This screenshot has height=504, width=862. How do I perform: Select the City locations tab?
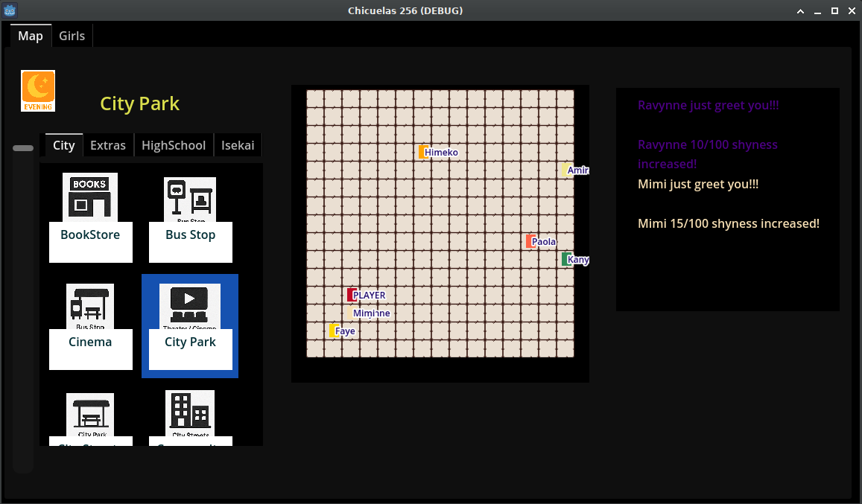64,145
